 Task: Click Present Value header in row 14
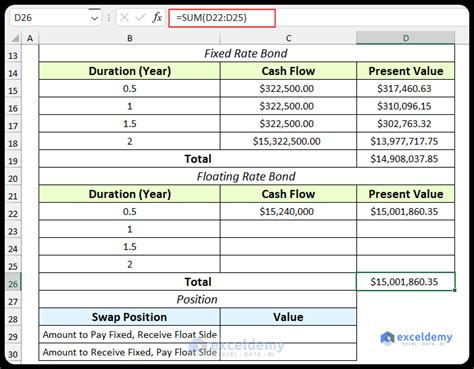[x=406, y=71]
